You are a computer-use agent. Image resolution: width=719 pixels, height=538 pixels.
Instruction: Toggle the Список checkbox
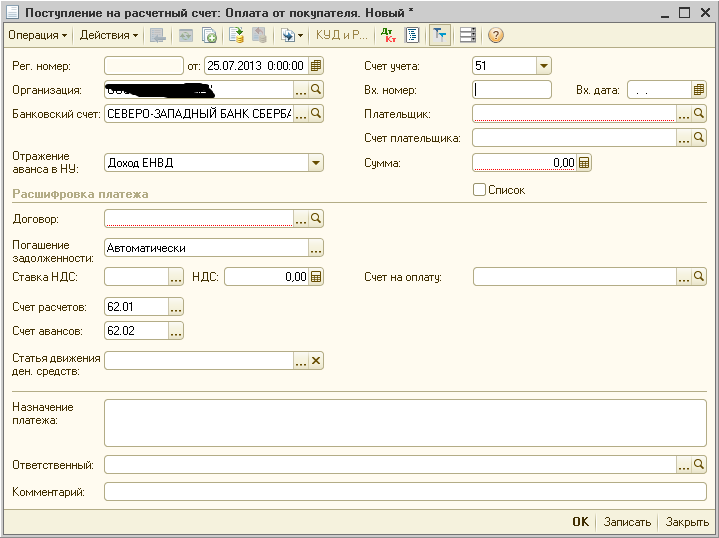[x=480, y=190]
